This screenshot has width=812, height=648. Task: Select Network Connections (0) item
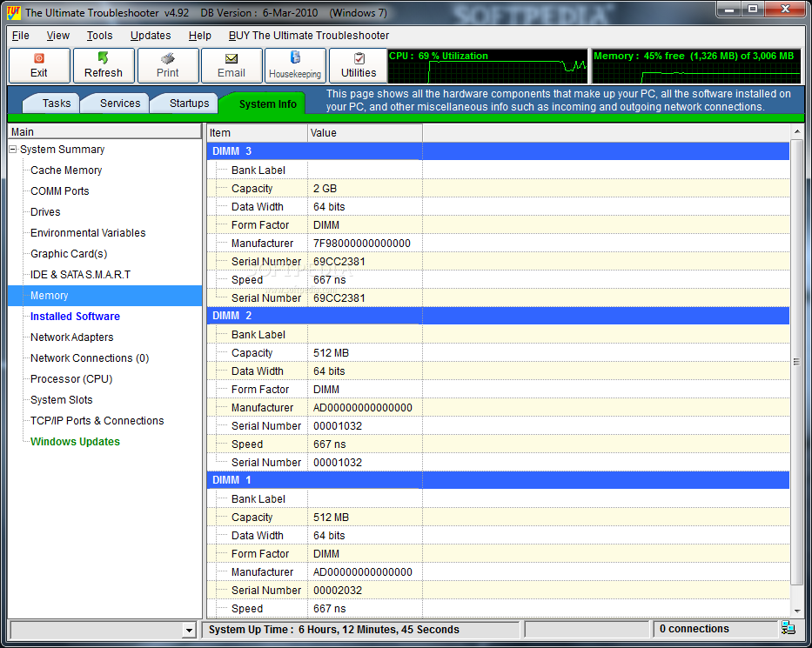90,358
